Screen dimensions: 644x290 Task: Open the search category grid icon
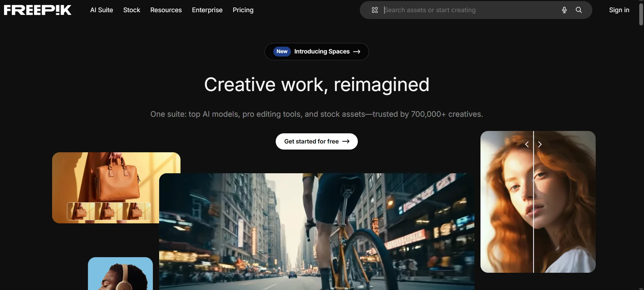point(375,10)
